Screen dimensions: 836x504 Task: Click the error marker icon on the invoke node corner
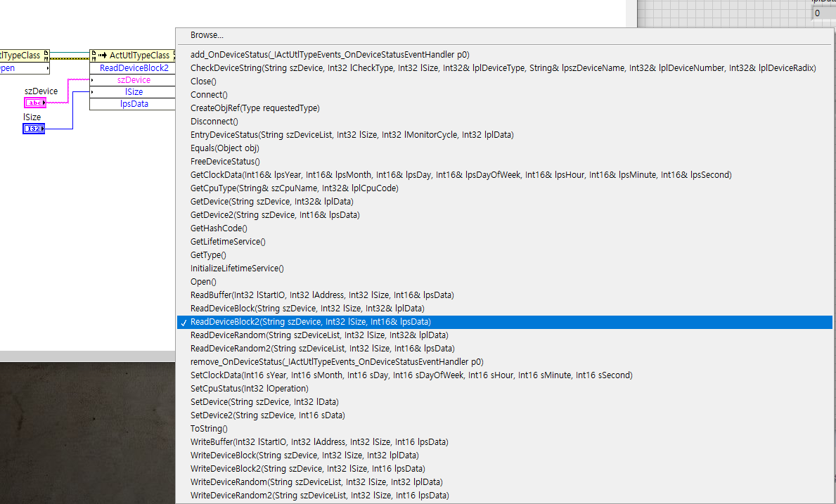94,58
